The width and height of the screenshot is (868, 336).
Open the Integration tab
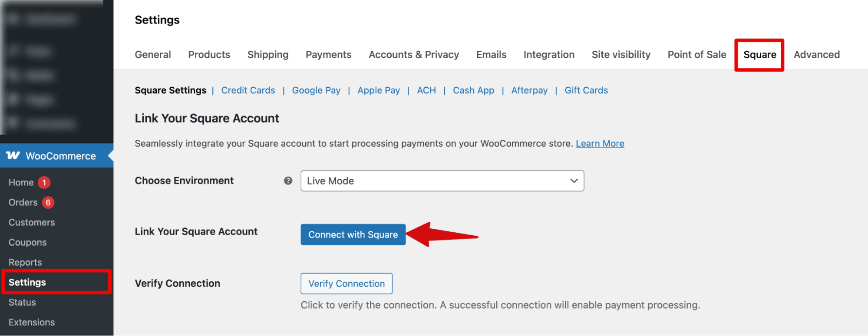click(549, 55)
